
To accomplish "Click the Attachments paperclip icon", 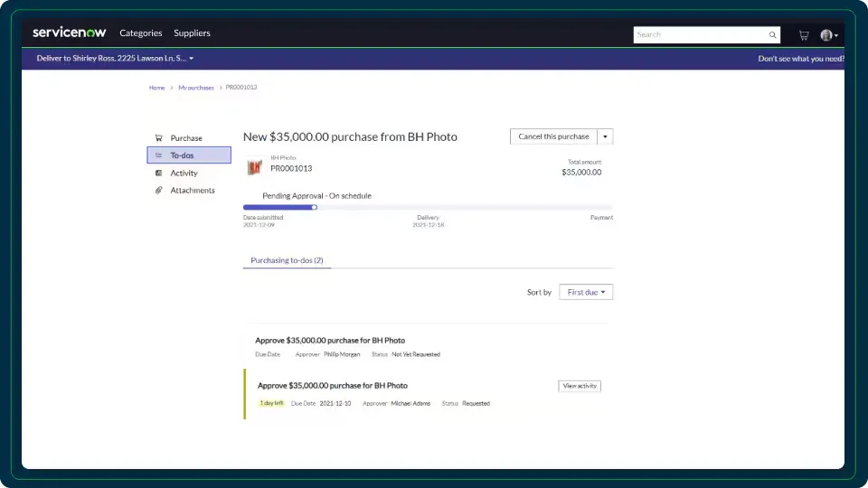I will tap(159, 191).
